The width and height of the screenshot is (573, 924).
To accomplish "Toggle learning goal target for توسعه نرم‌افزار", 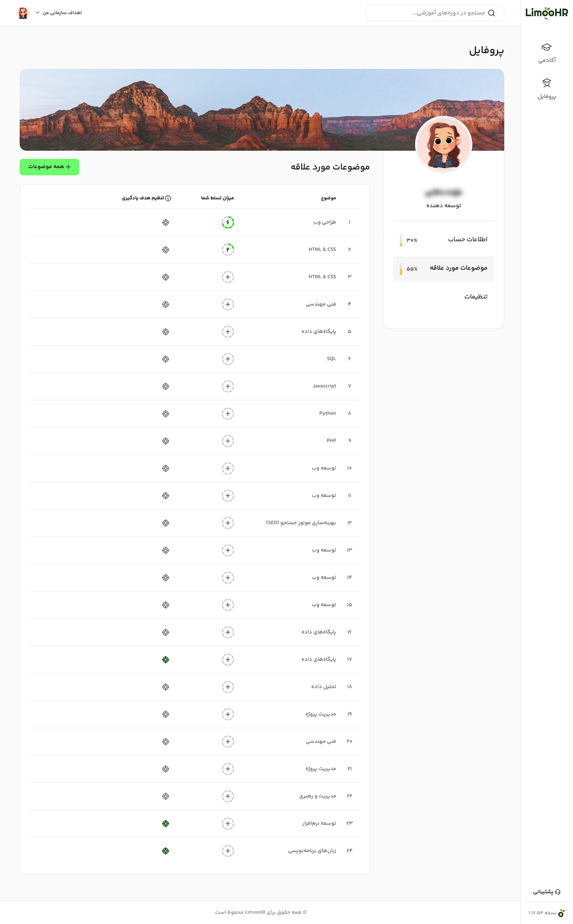I will (166, 823).
